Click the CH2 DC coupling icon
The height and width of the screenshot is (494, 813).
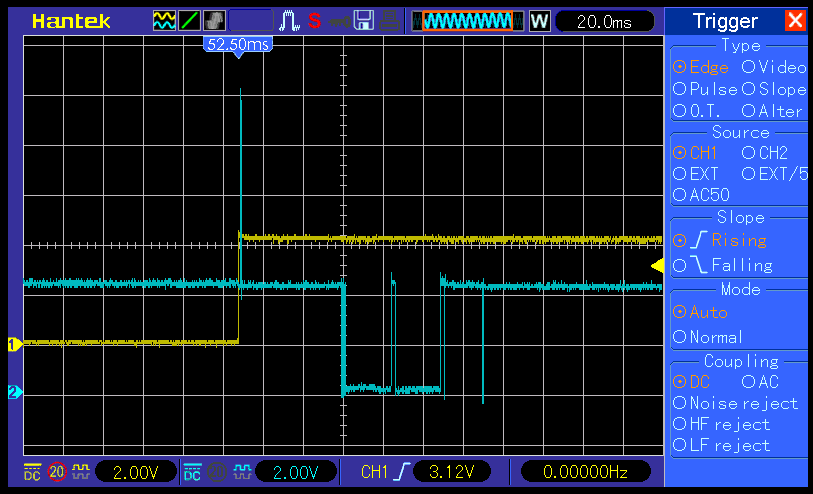192,472
